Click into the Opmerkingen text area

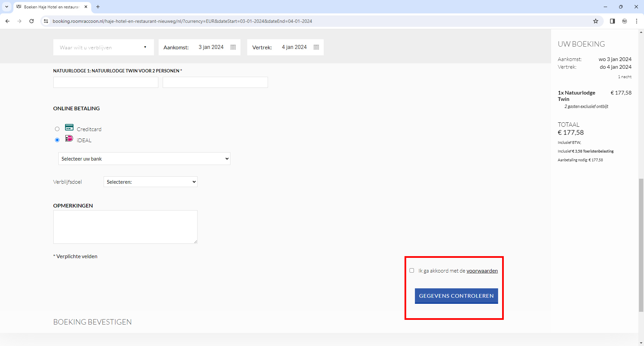(x=125, y=227)
